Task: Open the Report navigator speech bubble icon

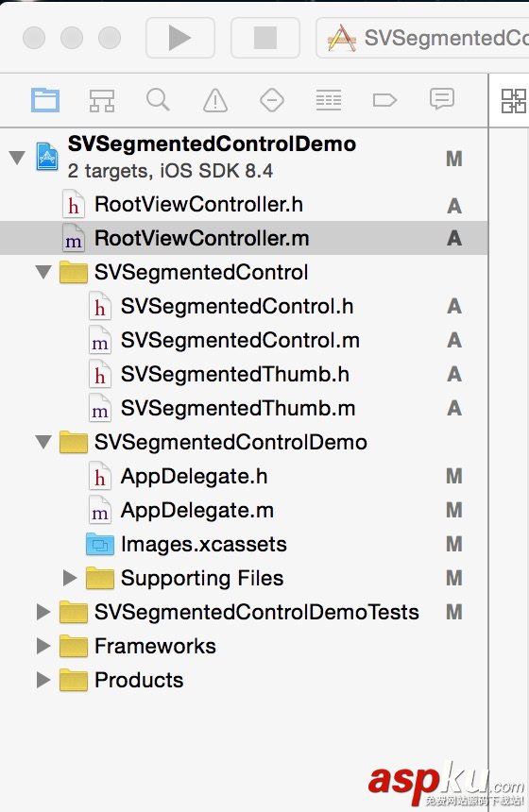Action: (x=442, y=99)
